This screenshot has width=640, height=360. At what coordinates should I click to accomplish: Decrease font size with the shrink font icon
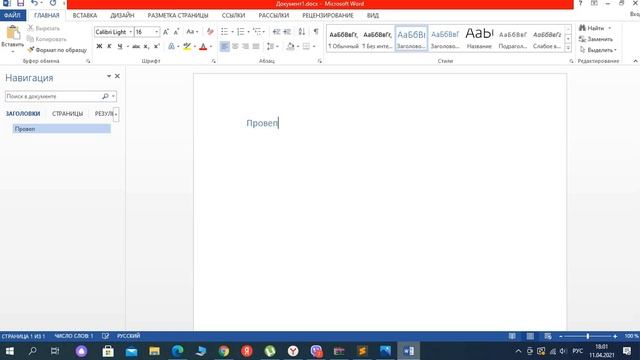(x=176, y=32)
